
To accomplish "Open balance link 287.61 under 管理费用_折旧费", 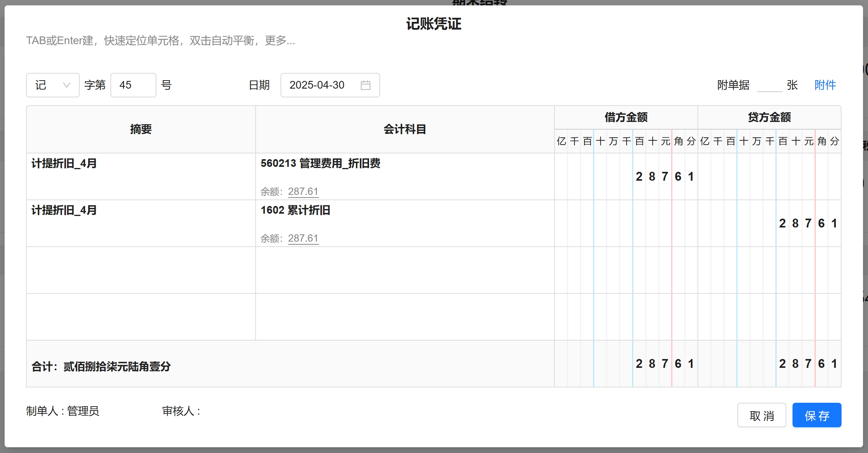I will point(303,191).
